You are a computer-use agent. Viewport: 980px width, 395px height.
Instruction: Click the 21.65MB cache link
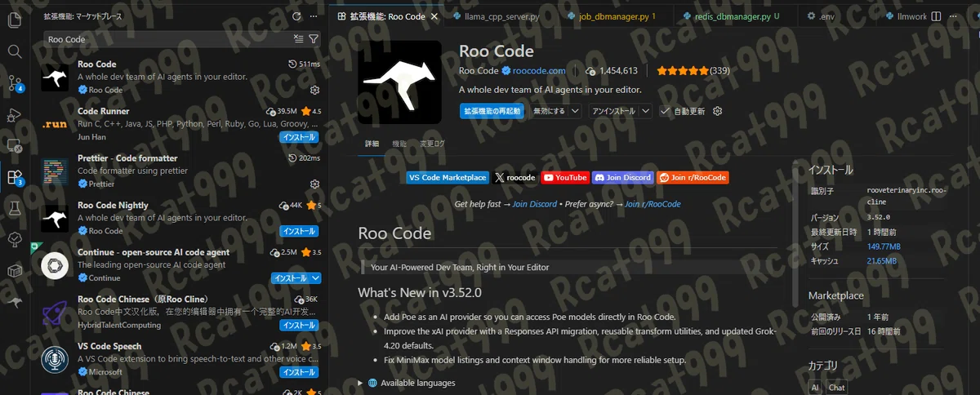881,260
